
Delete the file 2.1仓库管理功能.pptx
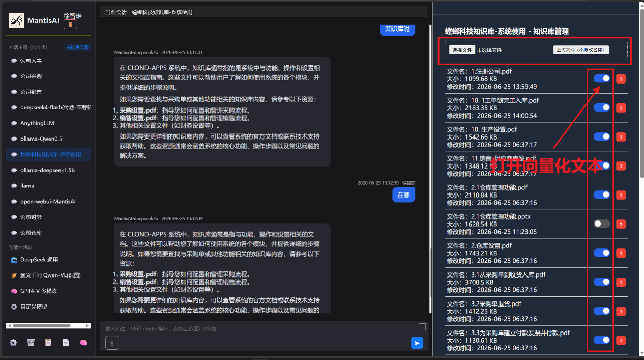[621, 224]
